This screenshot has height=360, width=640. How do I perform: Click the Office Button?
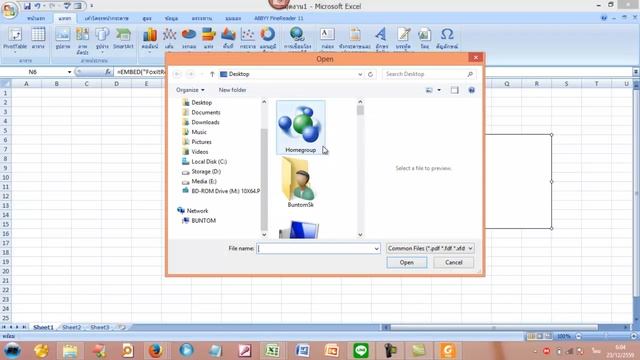9,9
